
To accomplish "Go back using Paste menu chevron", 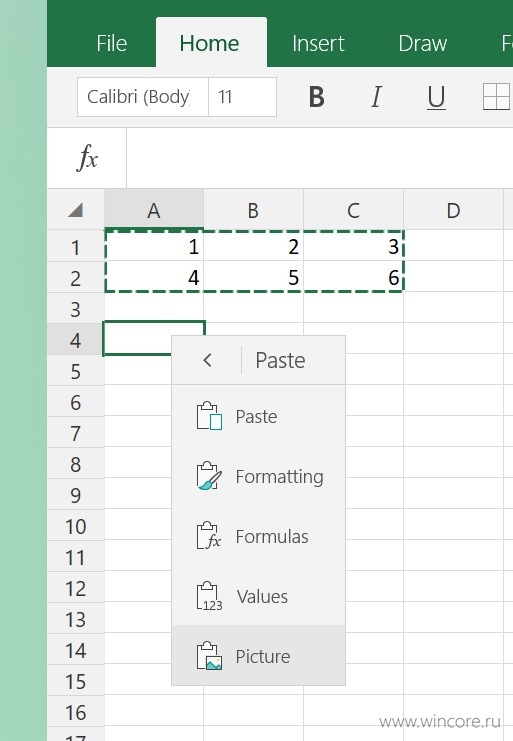I will click(207, 361).
